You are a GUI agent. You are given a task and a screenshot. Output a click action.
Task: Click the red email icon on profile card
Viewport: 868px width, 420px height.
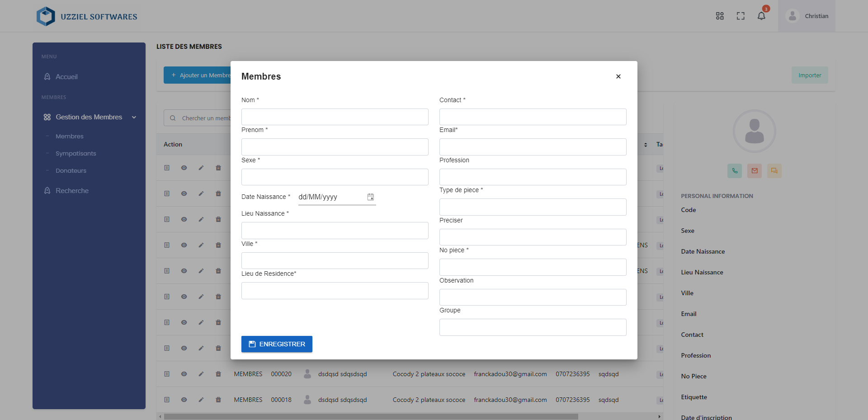point(755,171)
